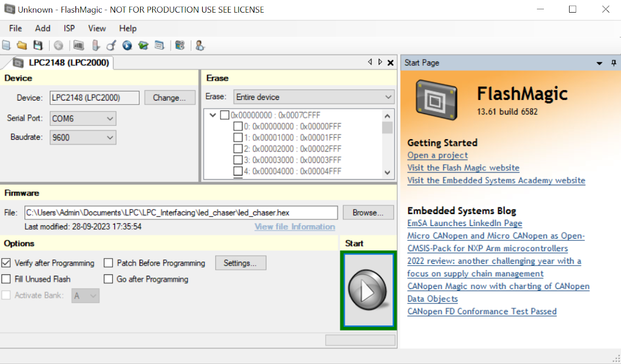Open the Erase mode dropdown
This screenshot has height=364, width=621.
tap(314, 97)
